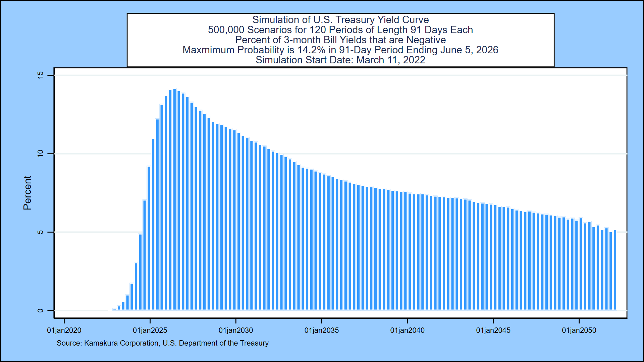Viewport: 644px width, 362px height.
Task: Click the Source Kamakura Corporation note
Action: point(162,343)
